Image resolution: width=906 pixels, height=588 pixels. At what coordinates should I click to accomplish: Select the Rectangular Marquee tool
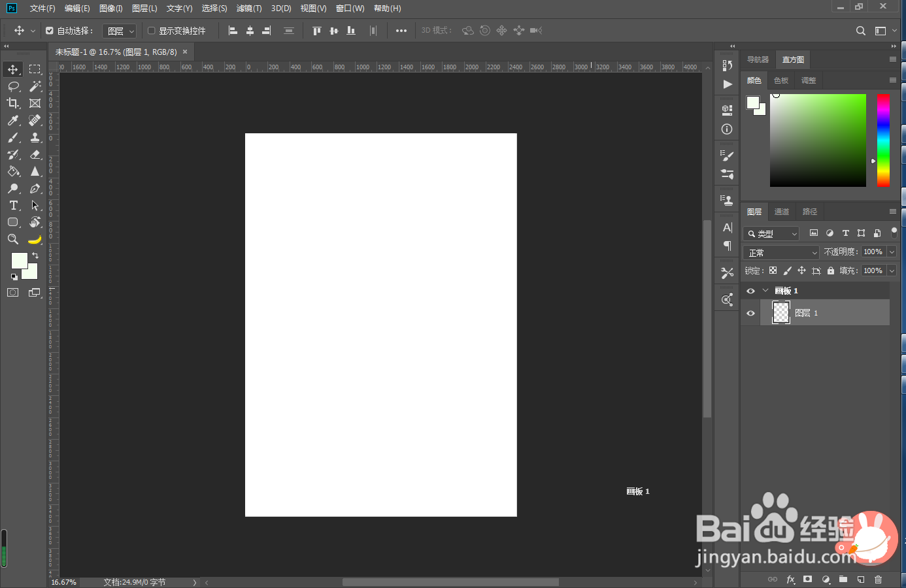(35, 69)
